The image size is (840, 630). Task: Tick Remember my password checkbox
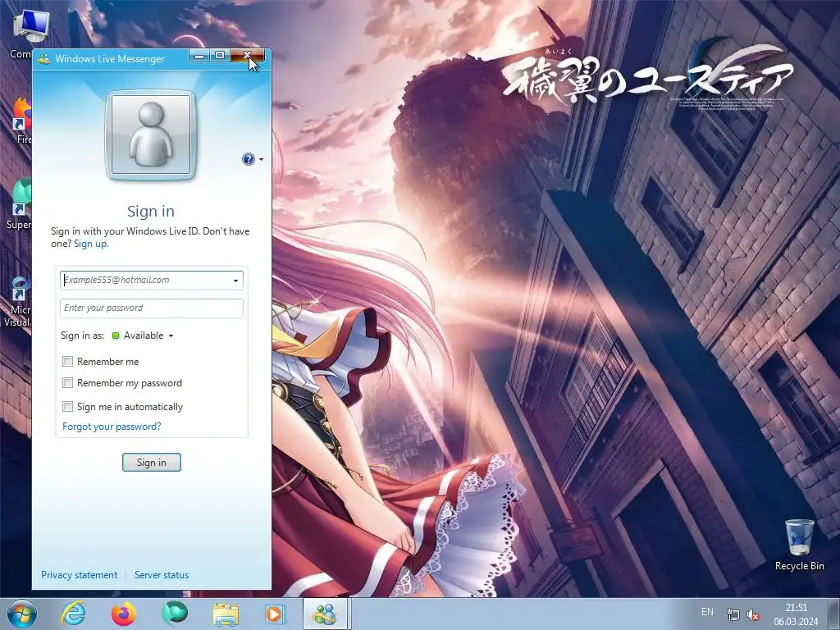(67, 383)
